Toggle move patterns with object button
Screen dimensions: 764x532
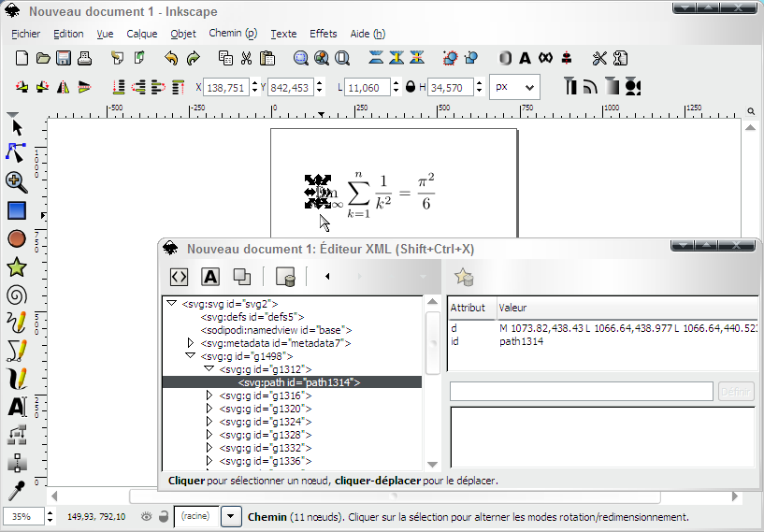(x=632, y=87)
